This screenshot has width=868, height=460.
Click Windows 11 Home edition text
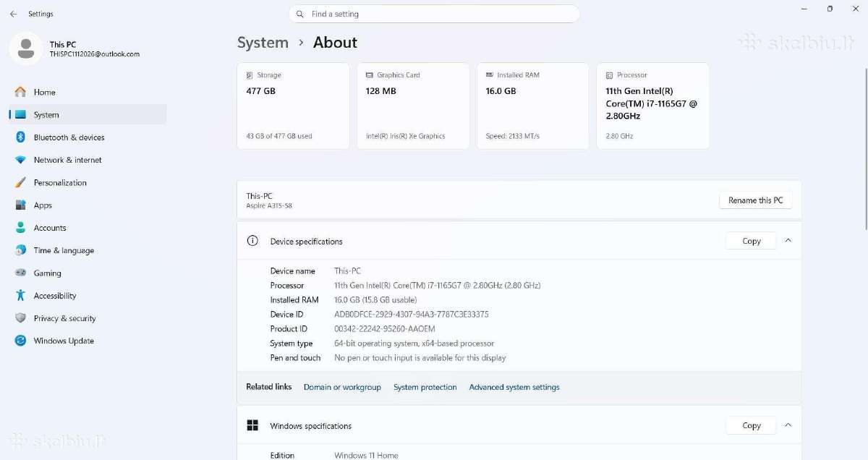pos(366,455)
